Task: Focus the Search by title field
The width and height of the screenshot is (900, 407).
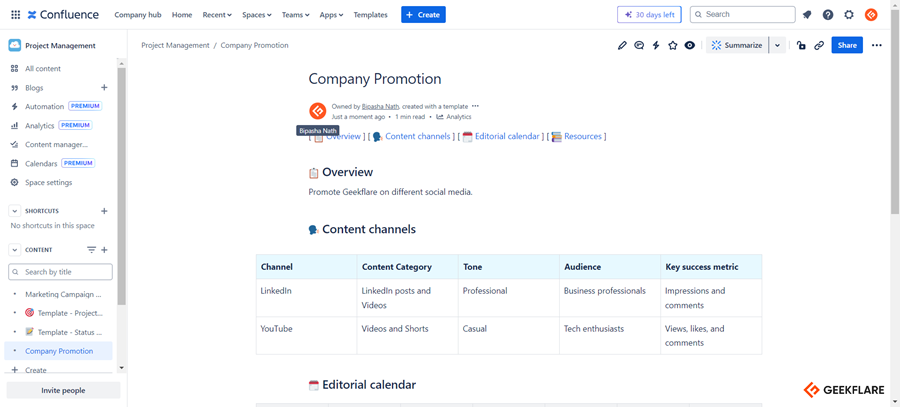Action: [60, 272]
